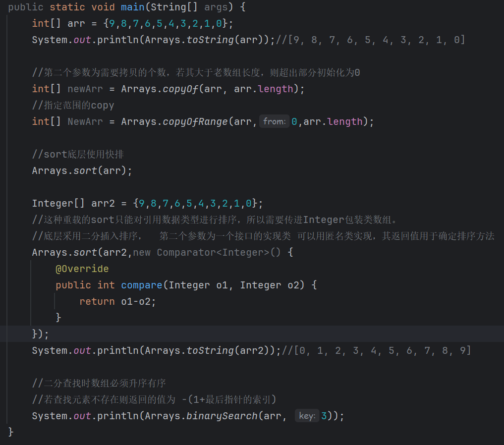
Task: Click the binarySearch method call
Action: (222, 416)
